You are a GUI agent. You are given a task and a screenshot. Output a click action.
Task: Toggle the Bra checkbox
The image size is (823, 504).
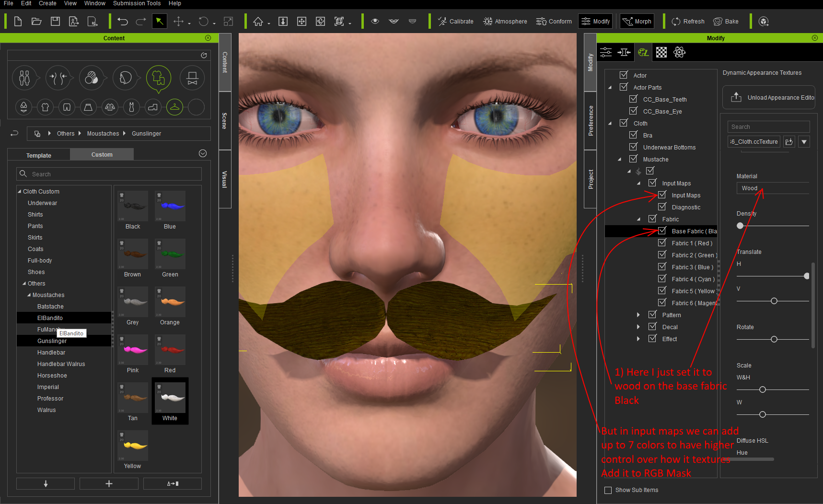[633, 135]
